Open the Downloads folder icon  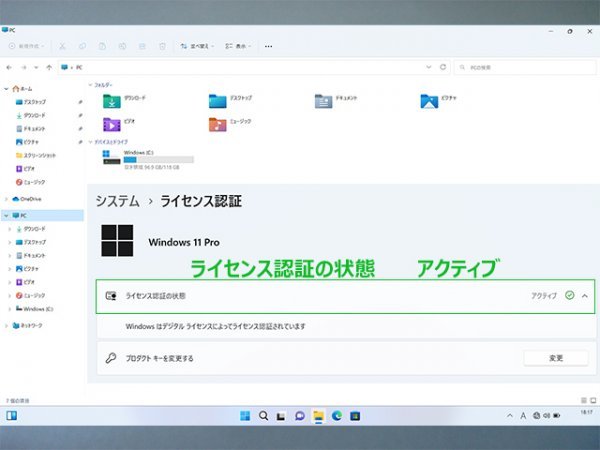(x=112, y=101)
